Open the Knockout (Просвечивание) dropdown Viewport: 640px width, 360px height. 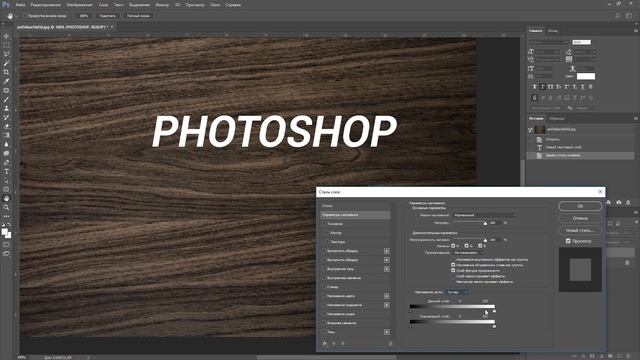tap(469, 253)
